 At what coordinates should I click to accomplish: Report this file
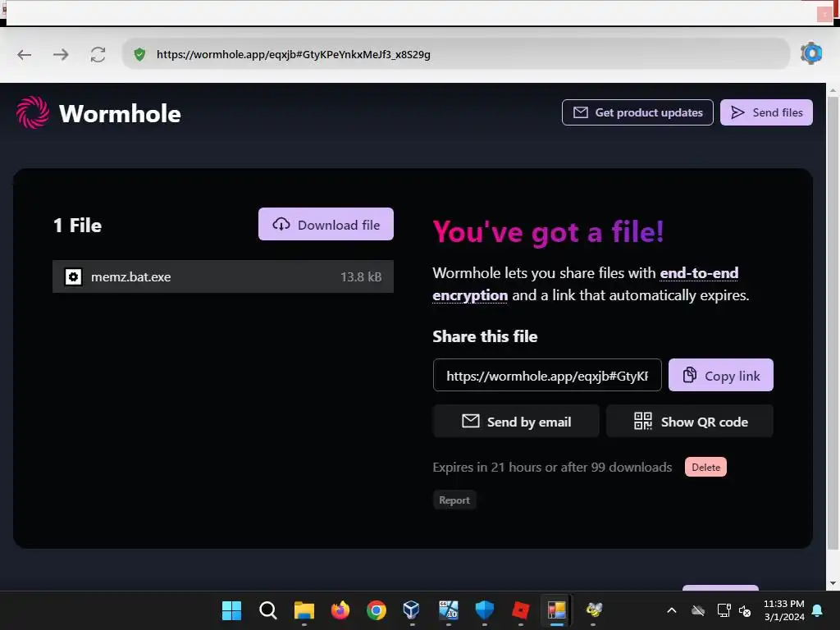click(x=454, y=500)
